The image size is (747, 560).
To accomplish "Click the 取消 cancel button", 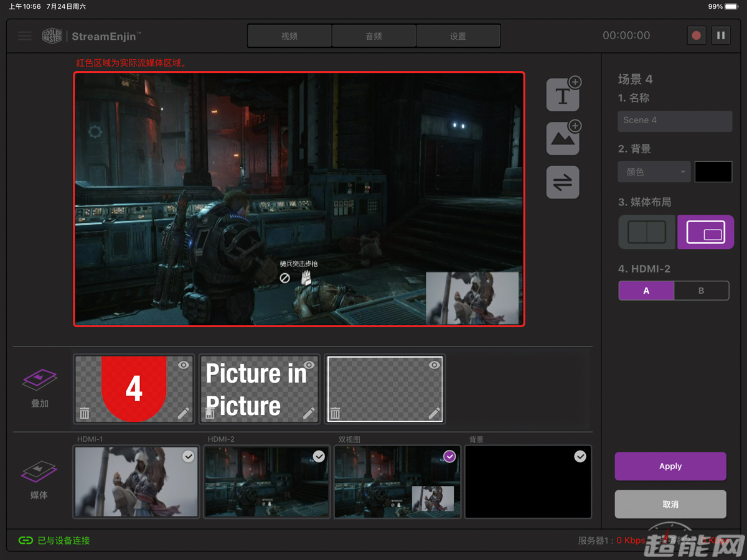I will tap(670, 504).
